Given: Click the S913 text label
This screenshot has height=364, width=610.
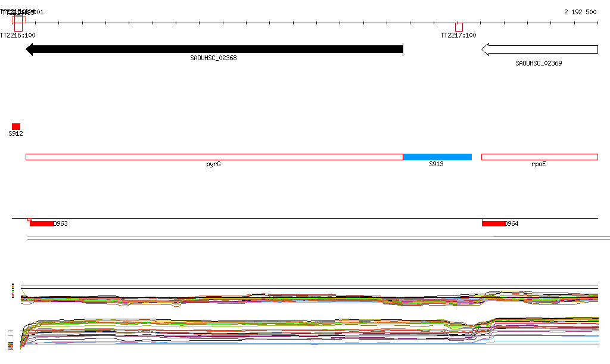Looking at the screenshot, I should [437, 164].
